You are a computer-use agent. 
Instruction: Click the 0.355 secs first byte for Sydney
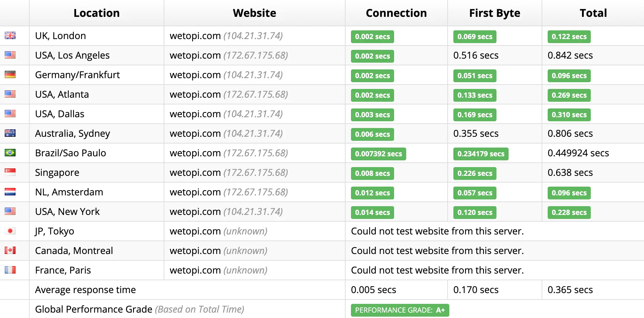point(476,133)
